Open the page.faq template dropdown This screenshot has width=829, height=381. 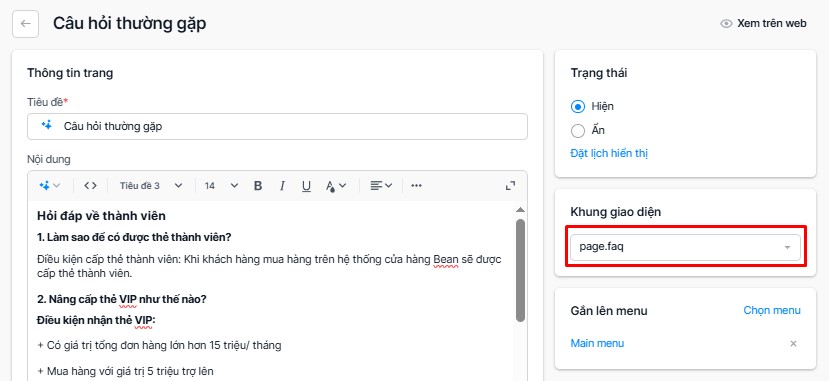685,247
